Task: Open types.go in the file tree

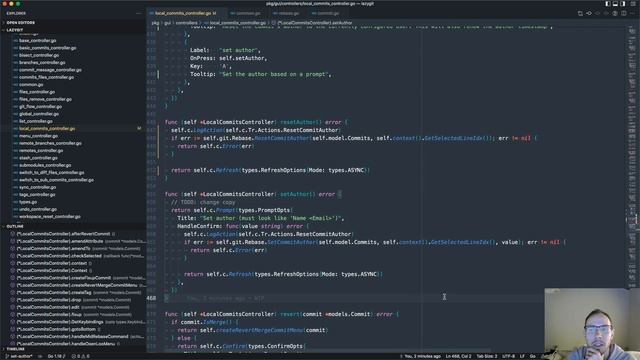Action: tap(28, 202)
